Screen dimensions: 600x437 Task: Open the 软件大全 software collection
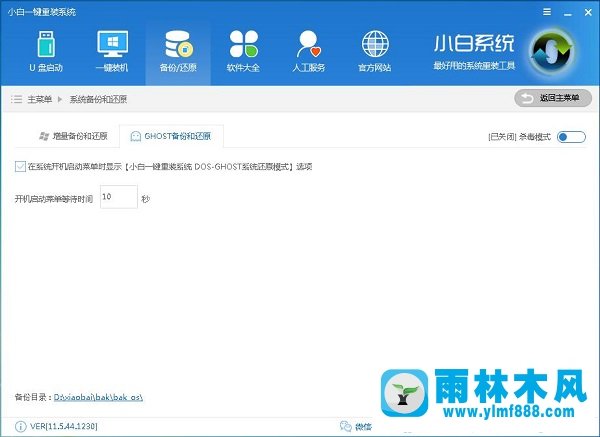(243, 52)
